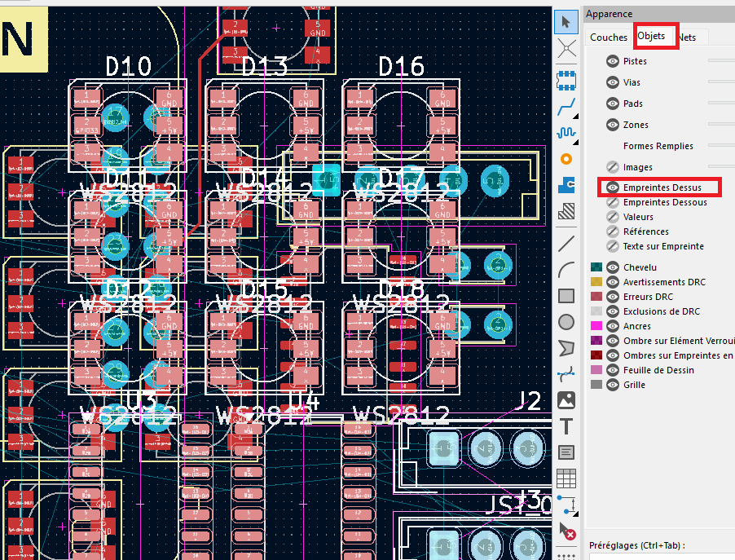Click the Apparence panel title
The width and height of the screenshot is (735, 560).
click(x=609, y=14)
